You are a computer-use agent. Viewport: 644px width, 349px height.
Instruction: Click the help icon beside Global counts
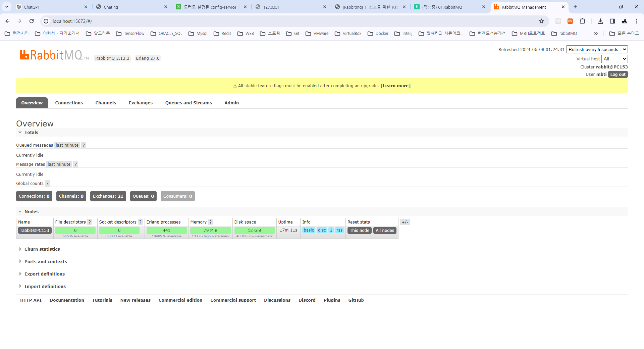(47, 184)
